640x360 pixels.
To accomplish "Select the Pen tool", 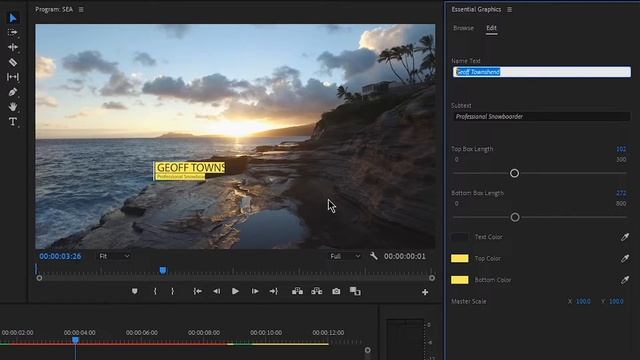I will pyautogui.click(x=13, y=92).
